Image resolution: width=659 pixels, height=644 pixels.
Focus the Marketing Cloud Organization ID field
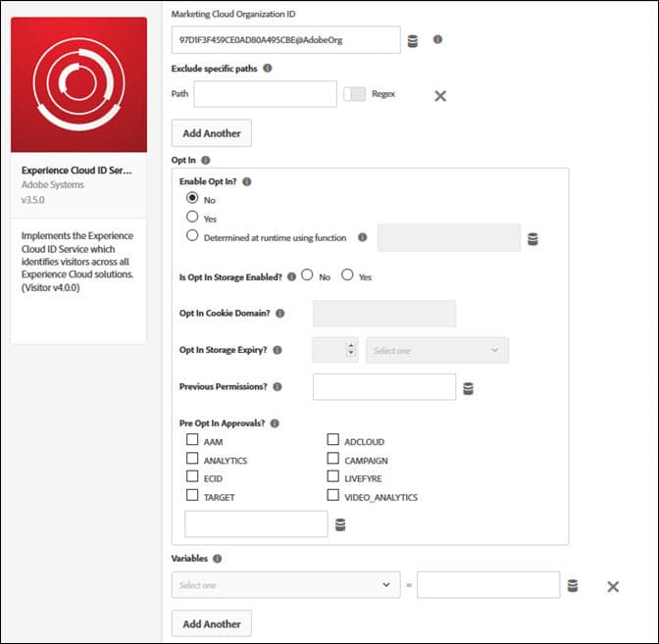click(x=285, y=40)
